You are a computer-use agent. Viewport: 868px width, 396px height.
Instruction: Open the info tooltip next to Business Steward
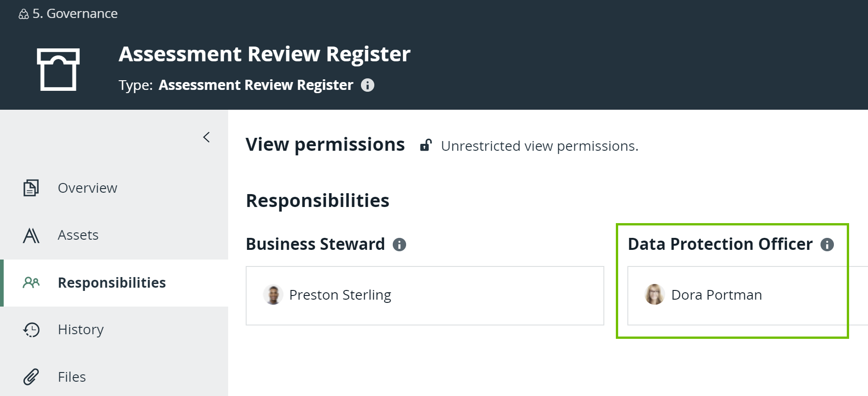click(401, 245)
